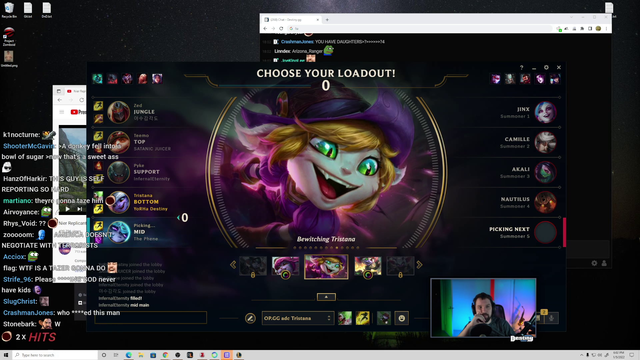This screenshot has width=640, height=360.
Task: Open the League client help question mark
Action: 521,68
